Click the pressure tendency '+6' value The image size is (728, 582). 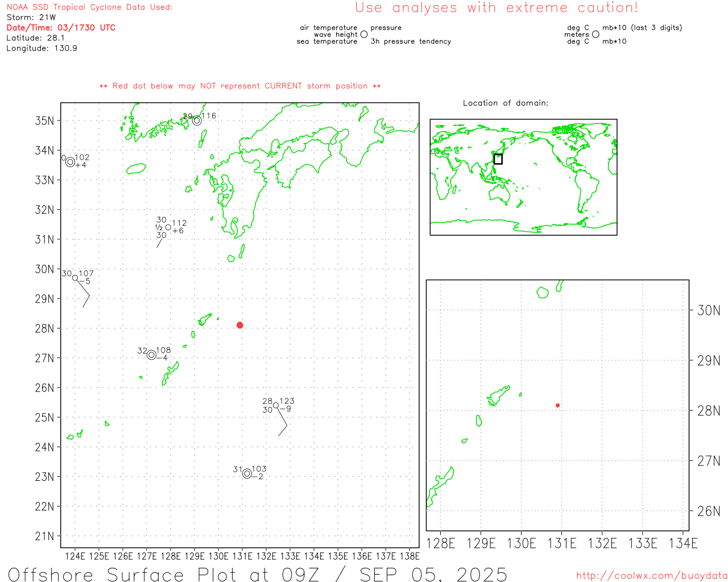pyautogui.click(x=178, y=231)
